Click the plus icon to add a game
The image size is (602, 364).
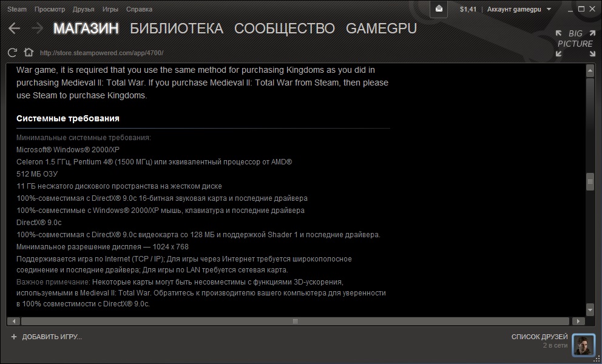pyautogui.click(x=14, y=337)
